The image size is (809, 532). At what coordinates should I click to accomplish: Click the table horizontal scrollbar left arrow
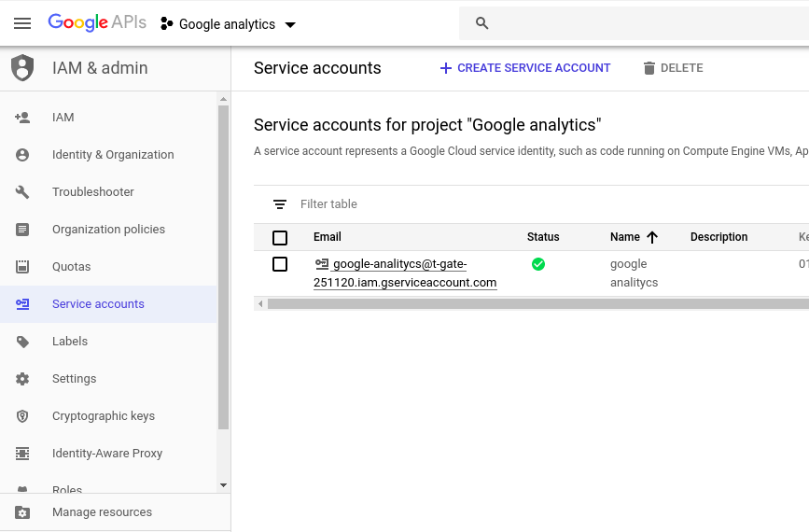tap(260, 304)
